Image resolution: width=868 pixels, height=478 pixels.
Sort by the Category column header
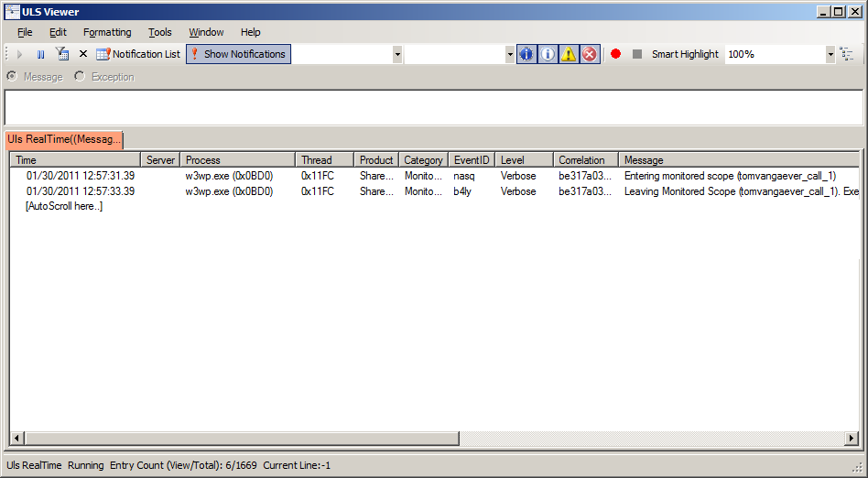[424, 160]
